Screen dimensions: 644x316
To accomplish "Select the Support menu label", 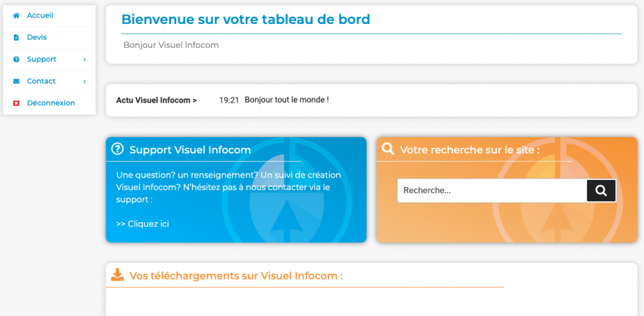I will tap(42, 59).
